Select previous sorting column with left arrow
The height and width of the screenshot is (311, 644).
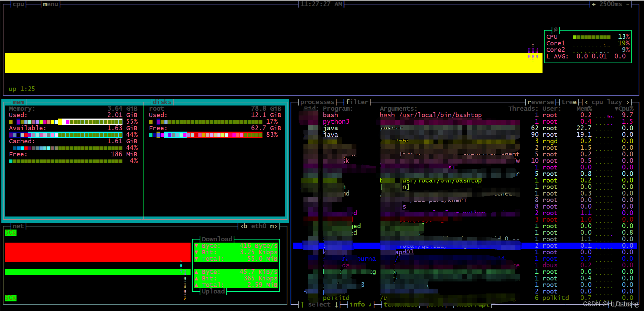[x=586, y=102]
